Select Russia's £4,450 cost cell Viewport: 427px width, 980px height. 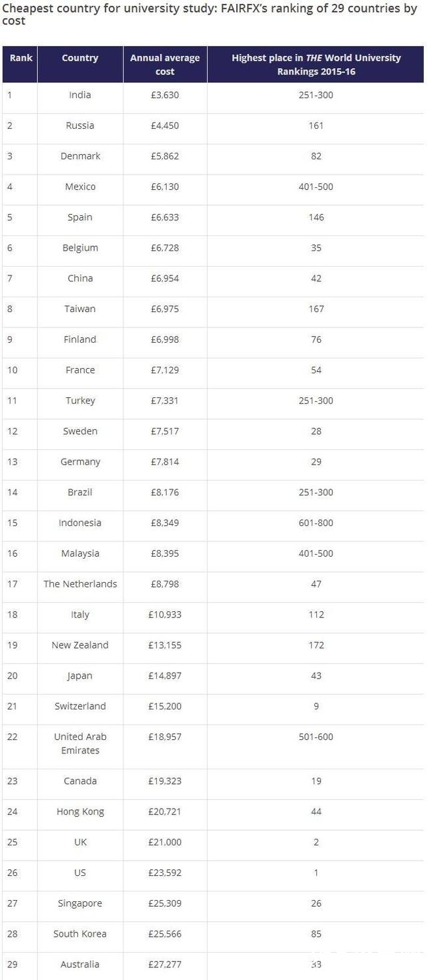[x=165, y=125]
